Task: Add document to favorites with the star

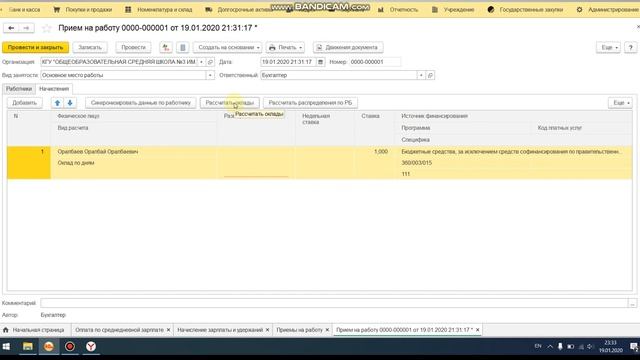Action: [x=47, y=28]
